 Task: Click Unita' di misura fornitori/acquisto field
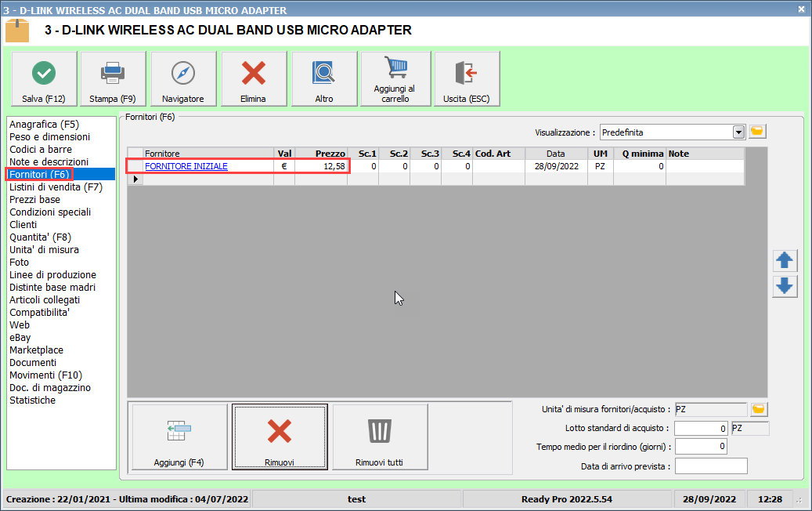coord(711,409)
